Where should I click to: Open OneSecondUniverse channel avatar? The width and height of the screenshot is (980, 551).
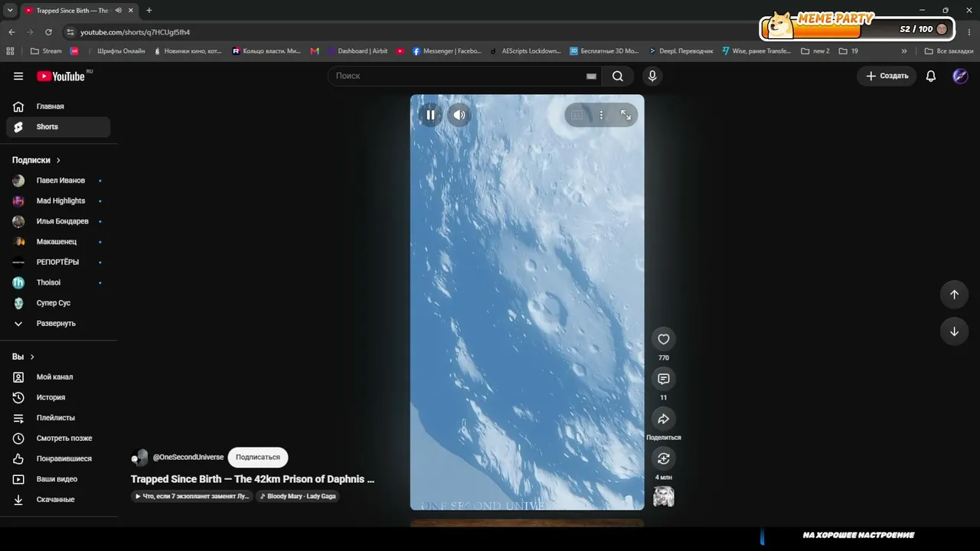tap(139, 458)
